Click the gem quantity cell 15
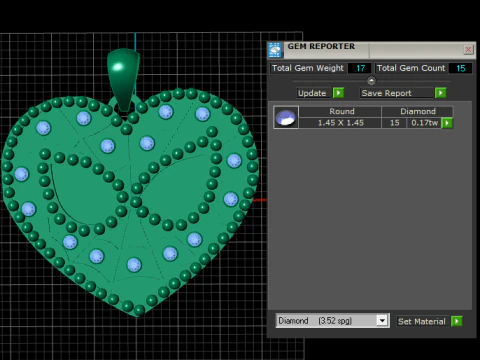 point(394,123)
